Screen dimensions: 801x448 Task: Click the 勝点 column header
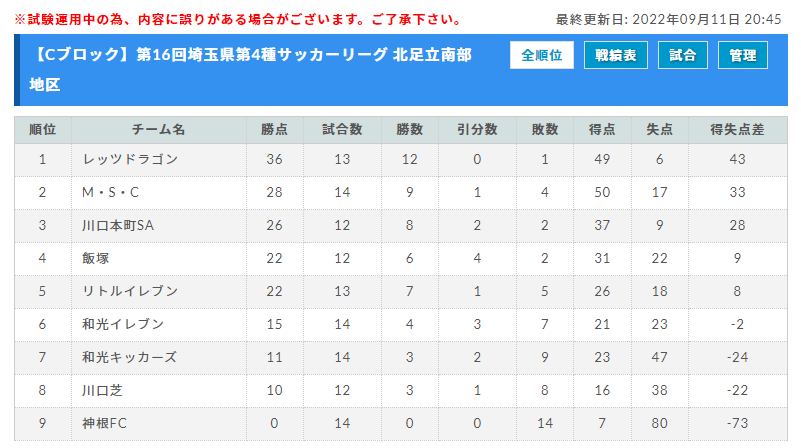point(274,130)
